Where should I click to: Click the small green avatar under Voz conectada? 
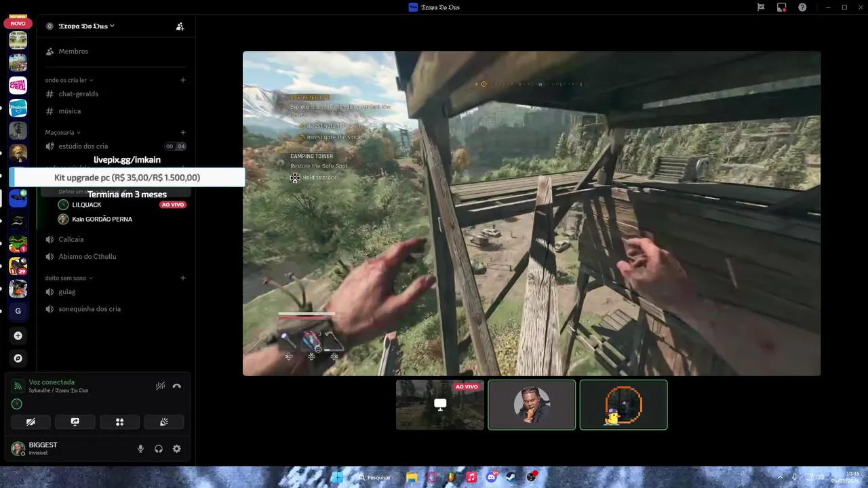(x=17, y=404)
